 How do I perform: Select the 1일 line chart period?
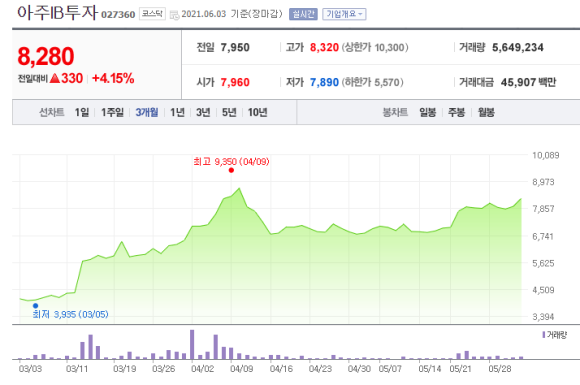[82, 112]
